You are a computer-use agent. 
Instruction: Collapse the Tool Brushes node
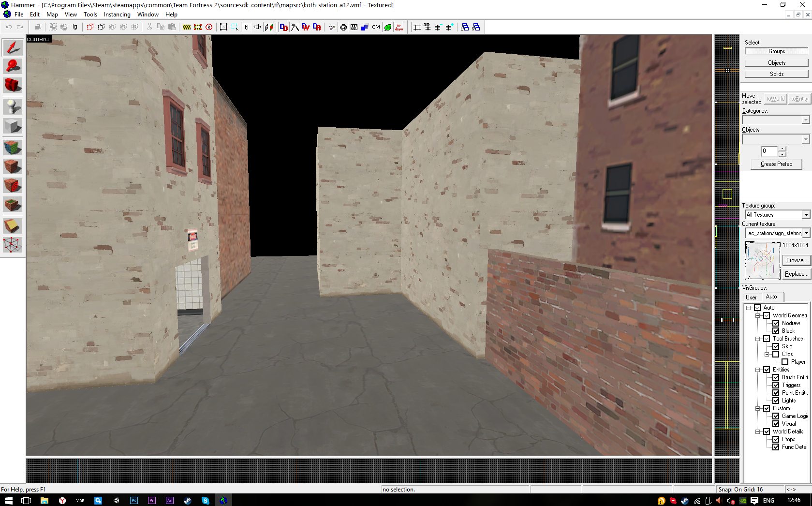pos(757,339)
